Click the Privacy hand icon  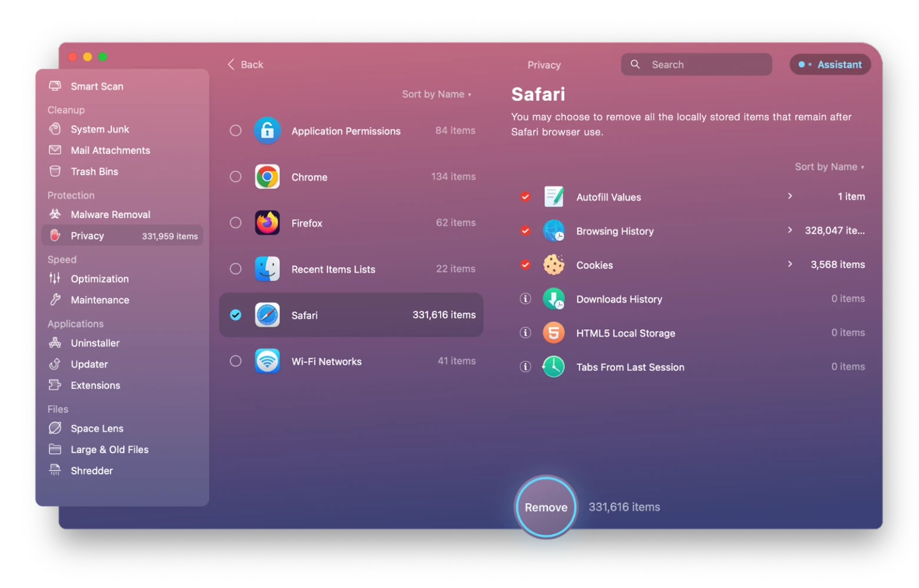tap(55, 236)
